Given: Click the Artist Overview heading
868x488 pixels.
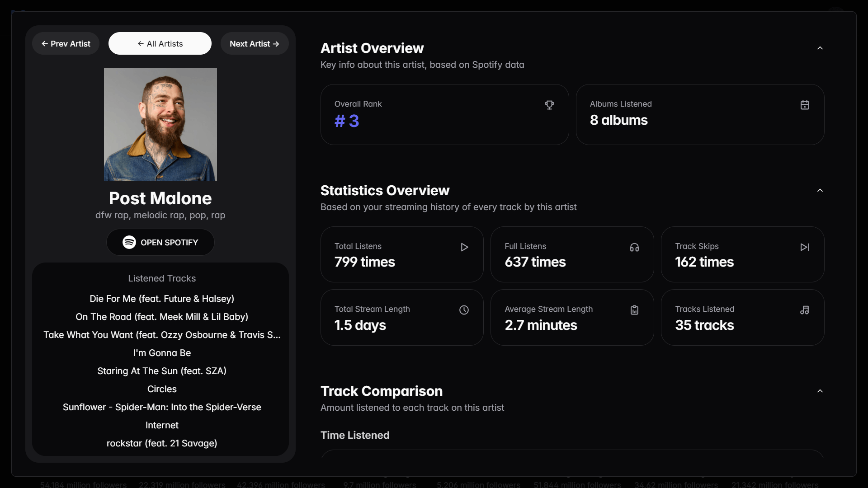Looking at the screenshot, I should (x=372, y=48).
